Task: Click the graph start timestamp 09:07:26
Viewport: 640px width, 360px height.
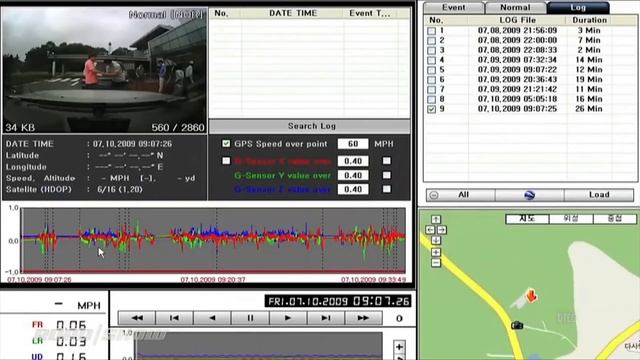Action: (39, 280)
